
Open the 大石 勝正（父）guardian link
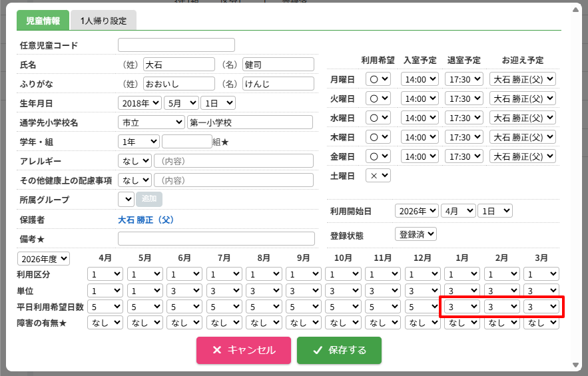(x=146, y=220)
